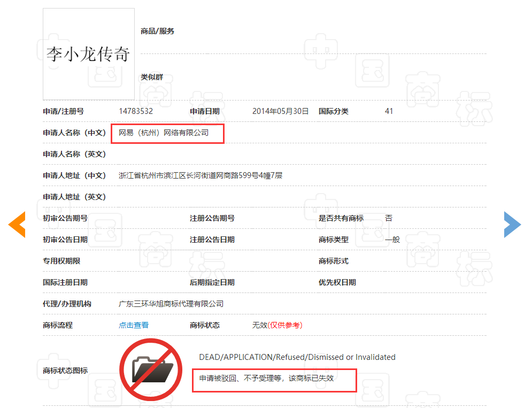Viewport: 532px width, 408px height.
Task: Click the orange previous-record arrow
Action: [17, 225]
